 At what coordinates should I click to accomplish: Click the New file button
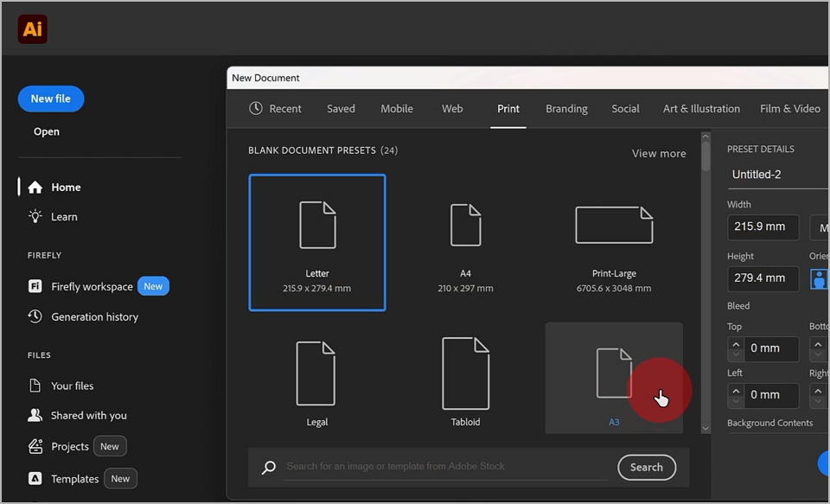click(x=51, y=99)
